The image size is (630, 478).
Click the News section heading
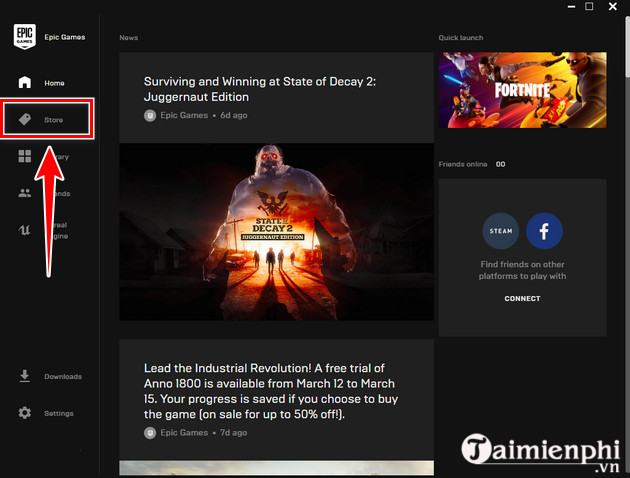129,37
